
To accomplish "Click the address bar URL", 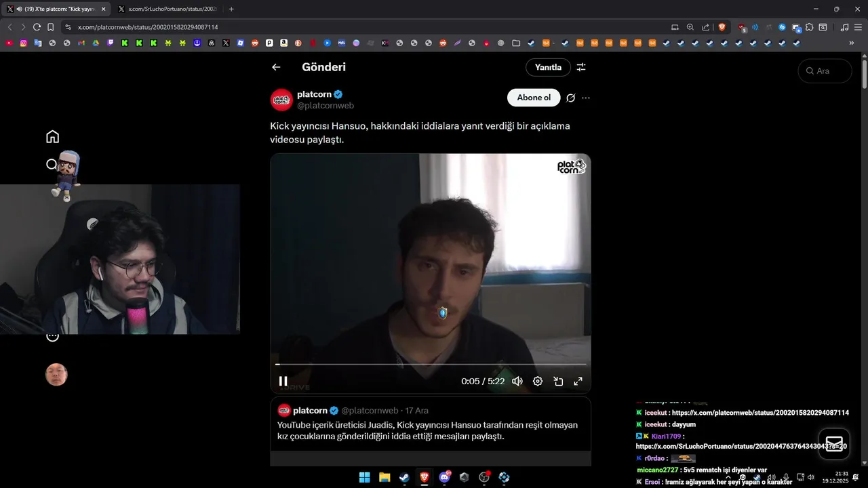I will pyautogui.click(x=148, y=27).
